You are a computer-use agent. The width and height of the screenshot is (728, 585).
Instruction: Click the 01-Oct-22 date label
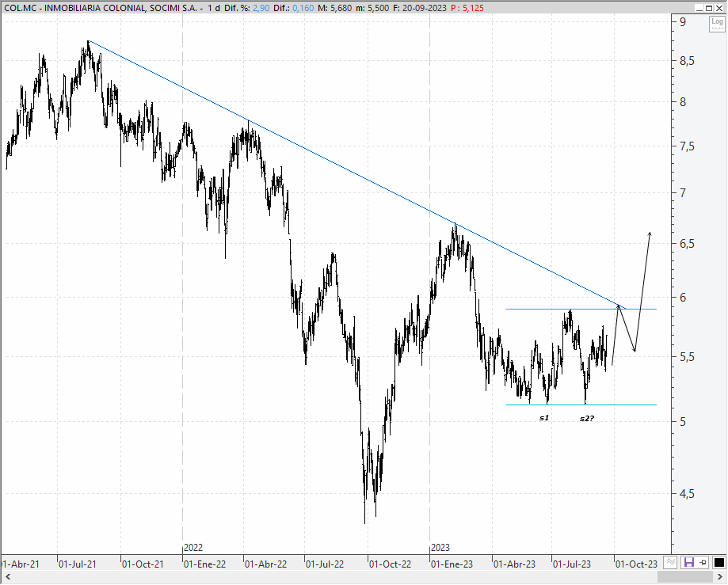click(390, 564)
